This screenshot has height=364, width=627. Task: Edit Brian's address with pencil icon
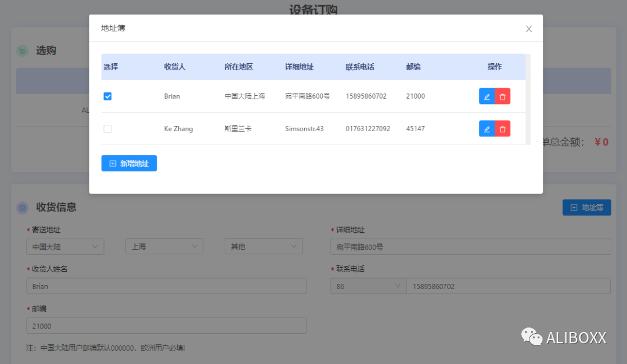(x=487, y=96)
